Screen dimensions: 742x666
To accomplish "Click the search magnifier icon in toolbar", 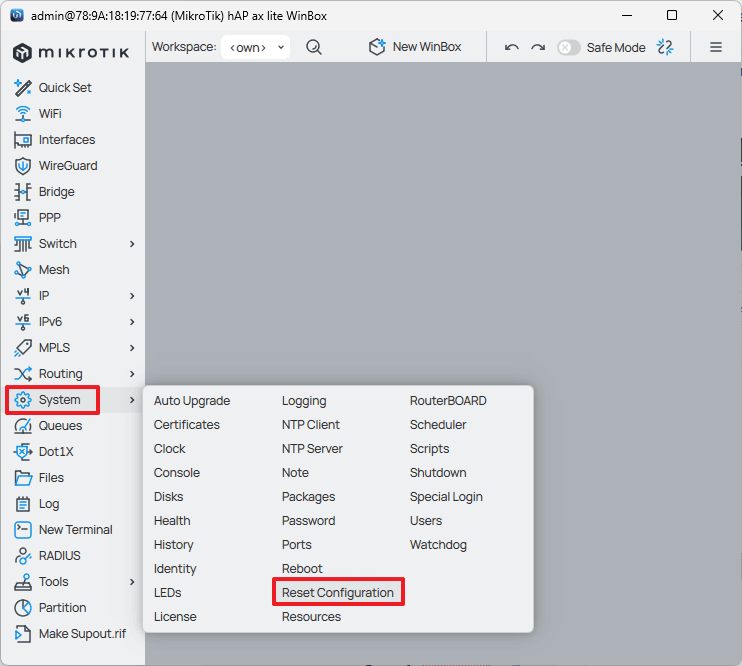I will (314, 47).
